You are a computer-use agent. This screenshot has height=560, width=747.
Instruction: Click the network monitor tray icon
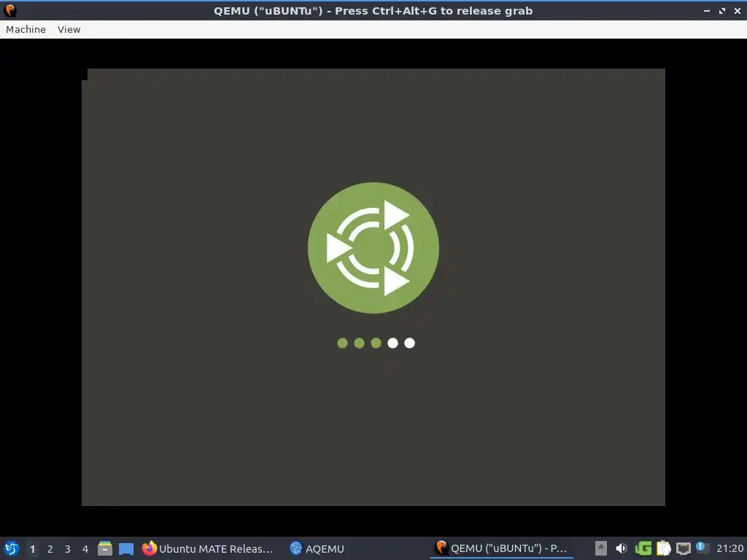(x=683, y=548)
